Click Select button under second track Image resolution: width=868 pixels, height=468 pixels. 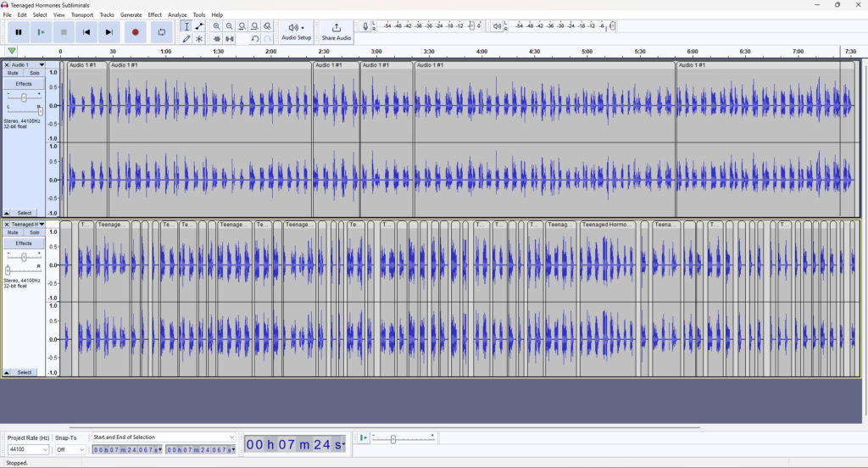pyautogui.click(x=25, y=372)
